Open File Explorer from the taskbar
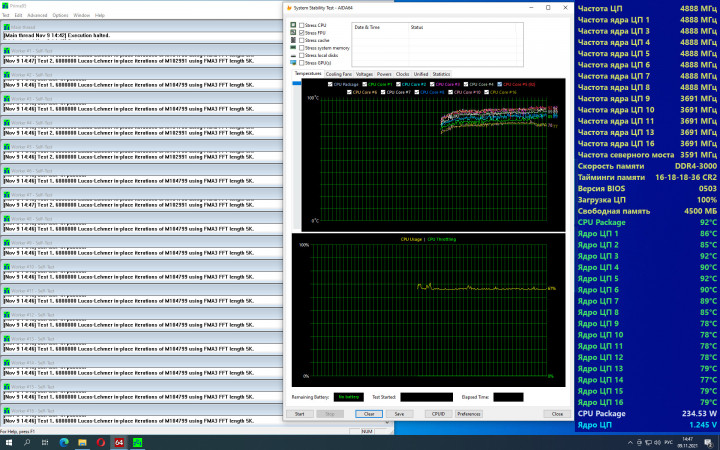Image resolution: width=720 pixels, height=450 pixels. [x=82, y=443]
